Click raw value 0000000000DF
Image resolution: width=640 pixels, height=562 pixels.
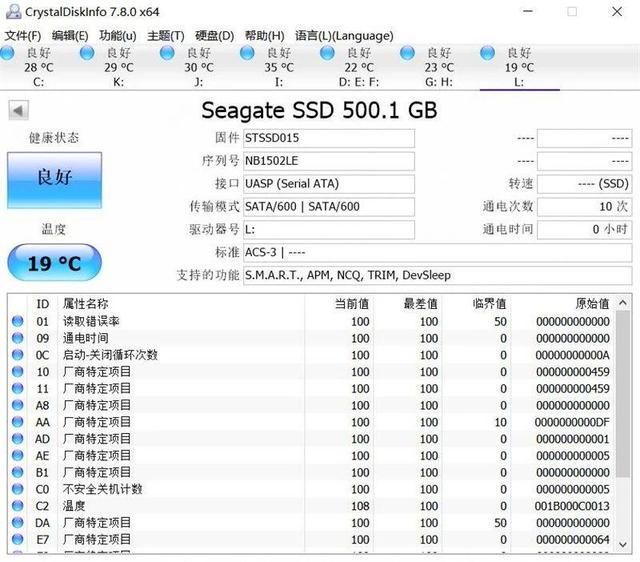point(572,422)
